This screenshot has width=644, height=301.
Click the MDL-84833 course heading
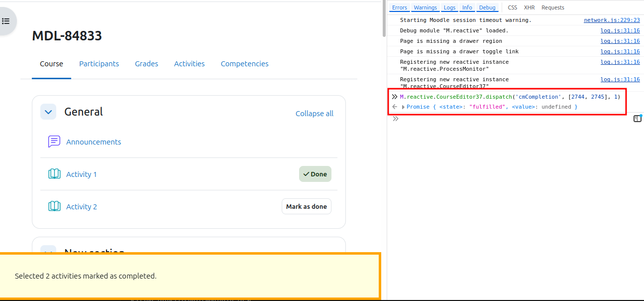click(x=67, y=36)
